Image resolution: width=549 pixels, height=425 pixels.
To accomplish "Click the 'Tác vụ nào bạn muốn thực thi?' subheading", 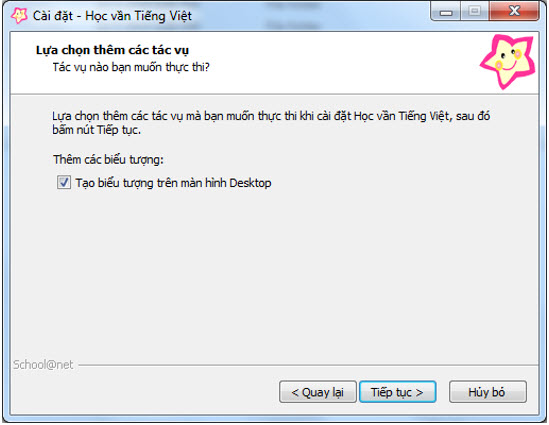I will pos(131,67).
